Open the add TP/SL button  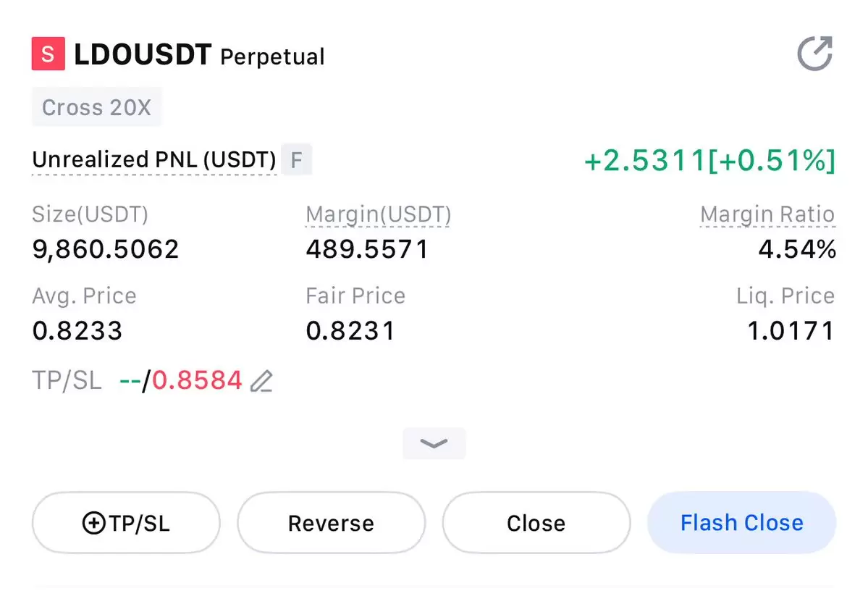click(126, 522)
